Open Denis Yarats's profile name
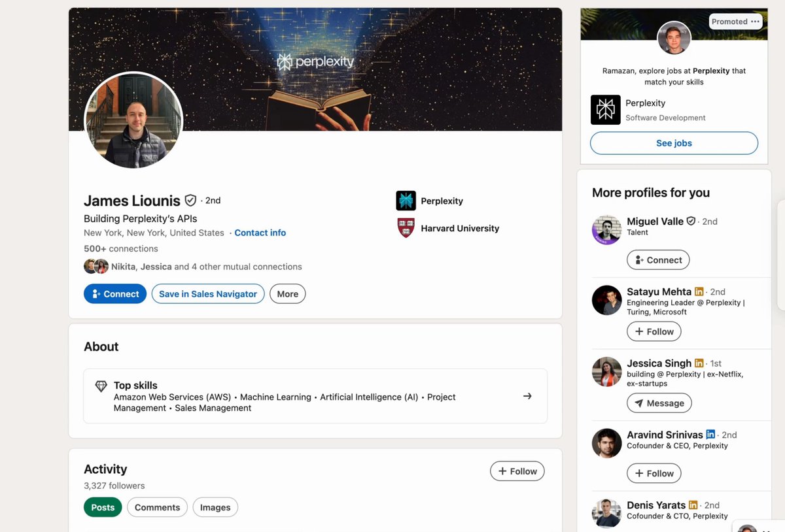This screenshot has height=532, width=785. pyautogui.click(x=656, y=505)
